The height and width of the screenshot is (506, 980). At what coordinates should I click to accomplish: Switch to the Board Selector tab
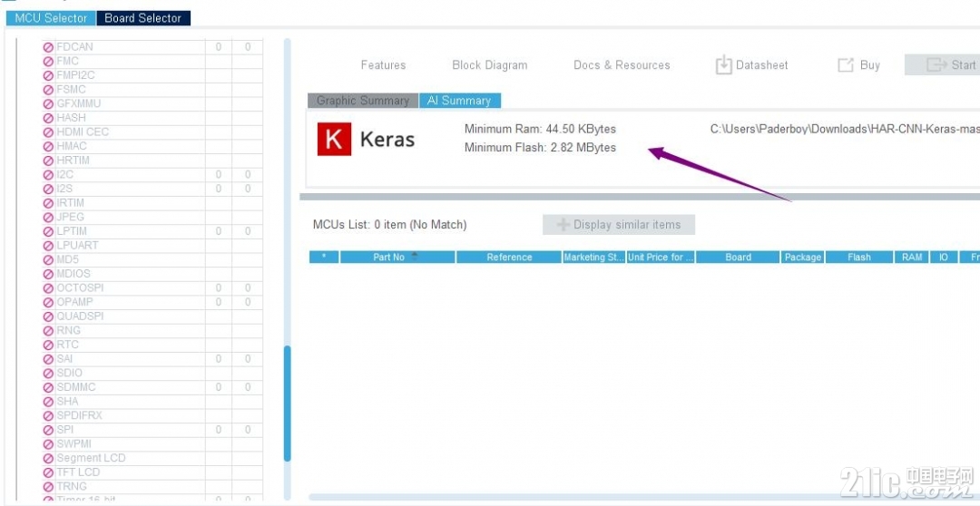[x=143, y=18]
